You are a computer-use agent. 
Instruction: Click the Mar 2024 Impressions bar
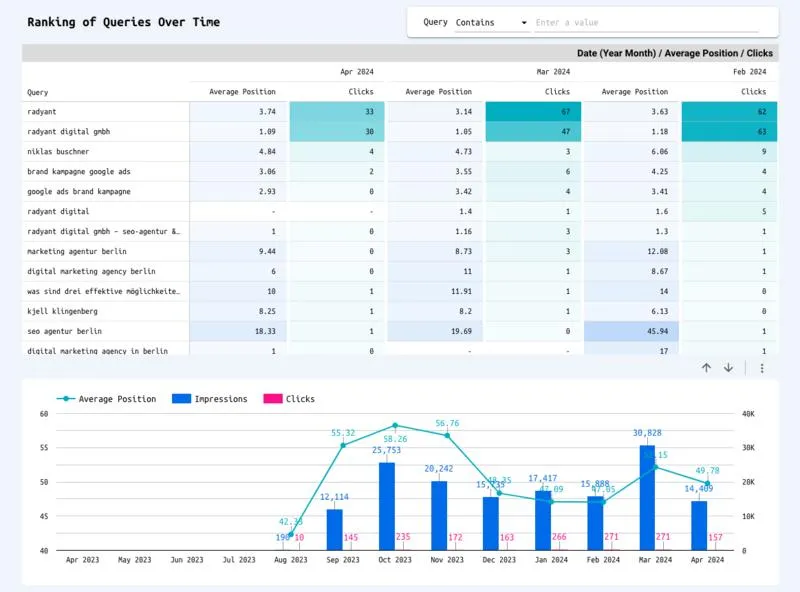[648, 497]
